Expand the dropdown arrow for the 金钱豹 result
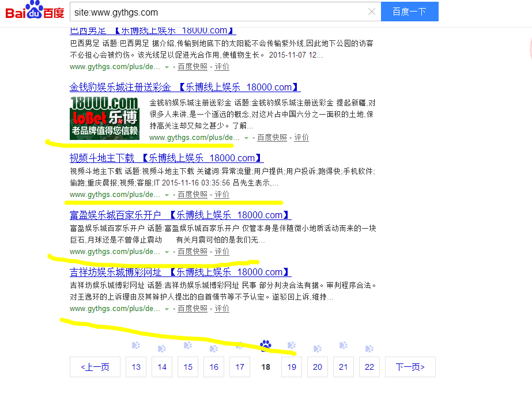This screenshot has height=398, width=532. pyautogui.click(x=246, y=138)
